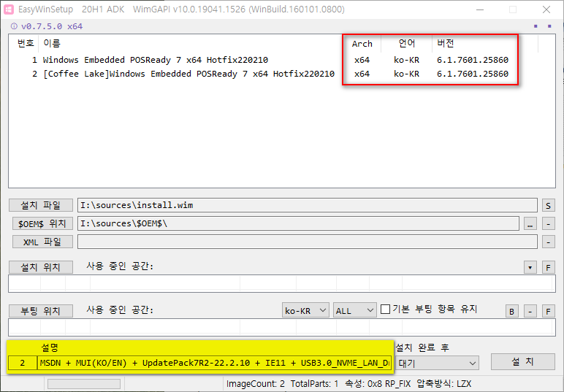Click the F button on boot location row

click(548, 311)
